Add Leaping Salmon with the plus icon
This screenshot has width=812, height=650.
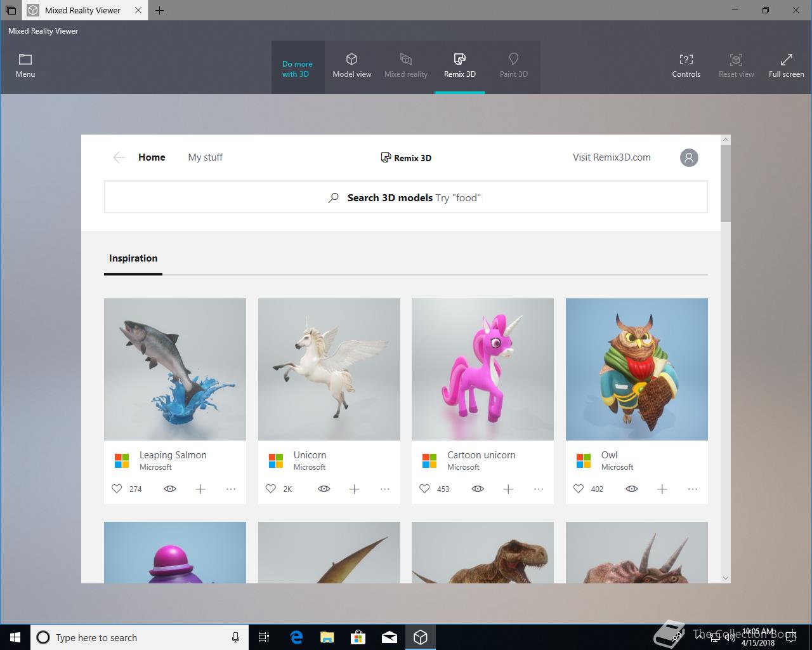pos(200,489)
